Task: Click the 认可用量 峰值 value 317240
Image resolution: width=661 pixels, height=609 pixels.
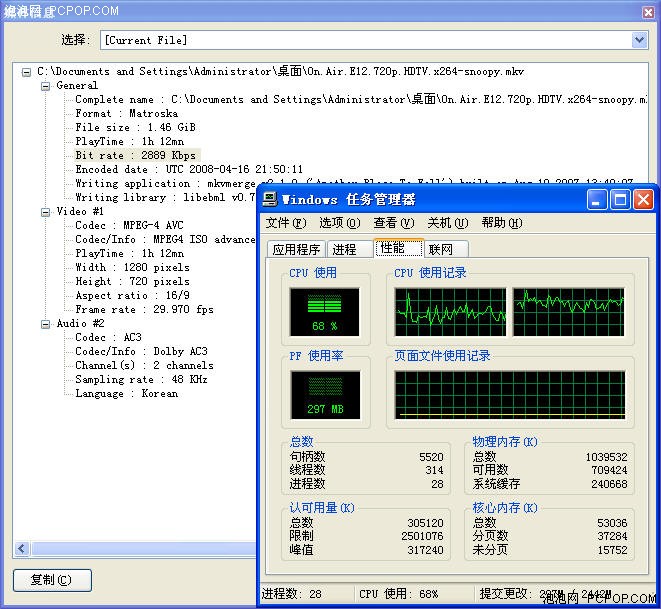Action: (425, 550)
